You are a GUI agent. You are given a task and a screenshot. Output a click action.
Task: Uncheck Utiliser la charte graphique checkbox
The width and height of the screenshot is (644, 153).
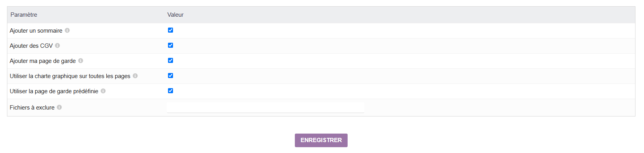pyautogui.click(x=170, y=75)
